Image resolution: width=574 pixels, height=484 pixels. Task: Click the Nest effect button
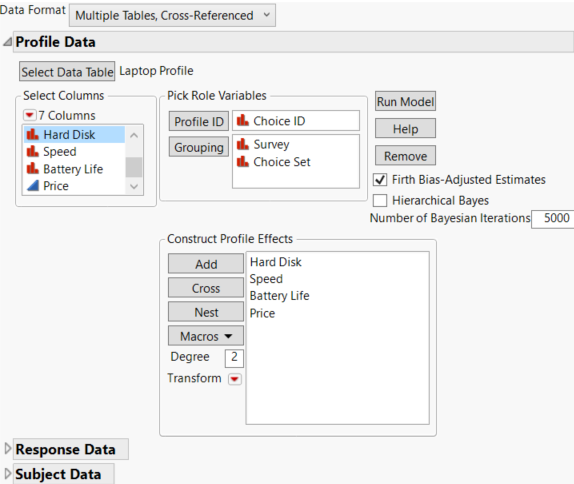pos(206,312)
